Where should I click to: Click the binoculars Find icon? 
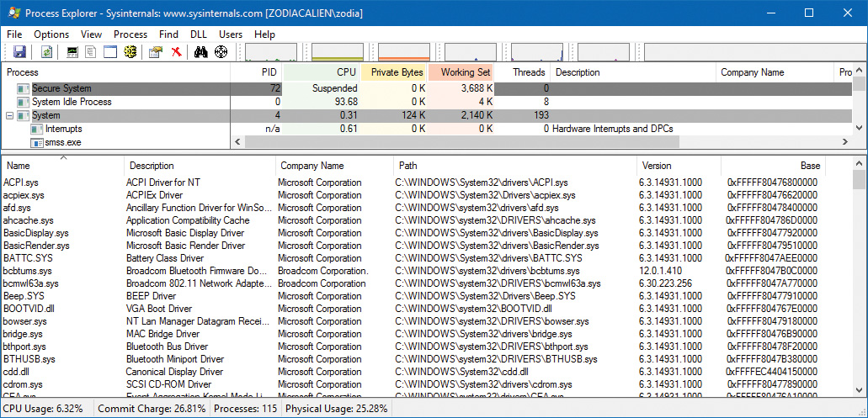point(201,52)
